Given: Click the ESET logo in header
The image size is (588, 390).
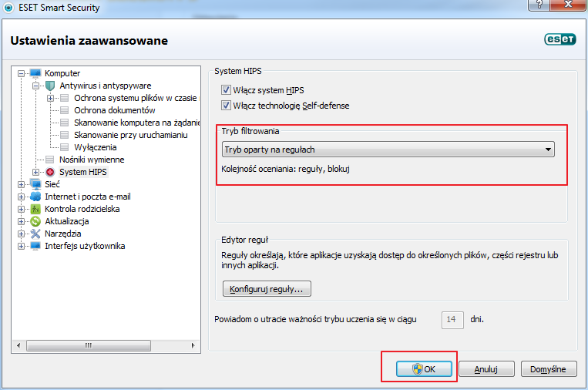Looking at the screenshot, I should [560, 39].
